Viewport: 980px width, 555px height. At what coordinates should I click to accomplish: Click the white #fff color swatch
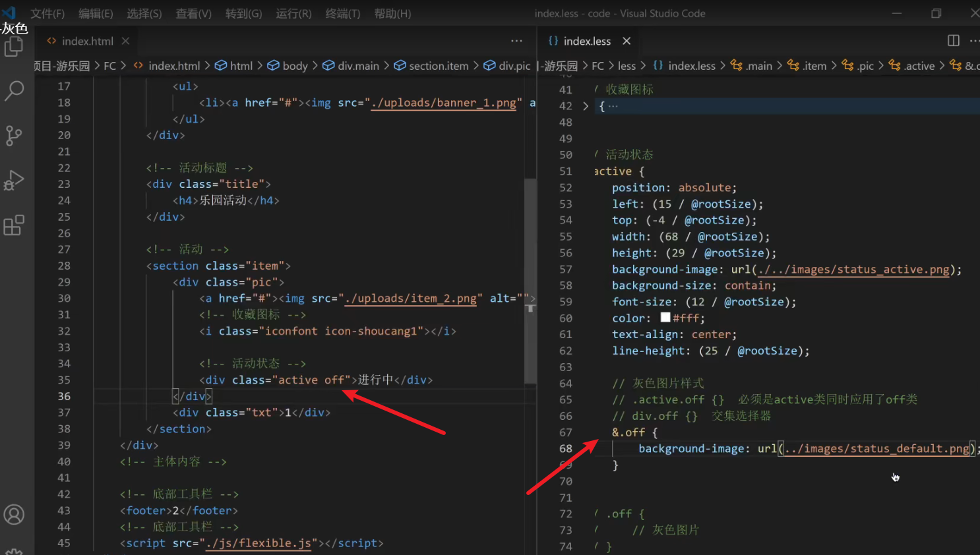[665, 318]
